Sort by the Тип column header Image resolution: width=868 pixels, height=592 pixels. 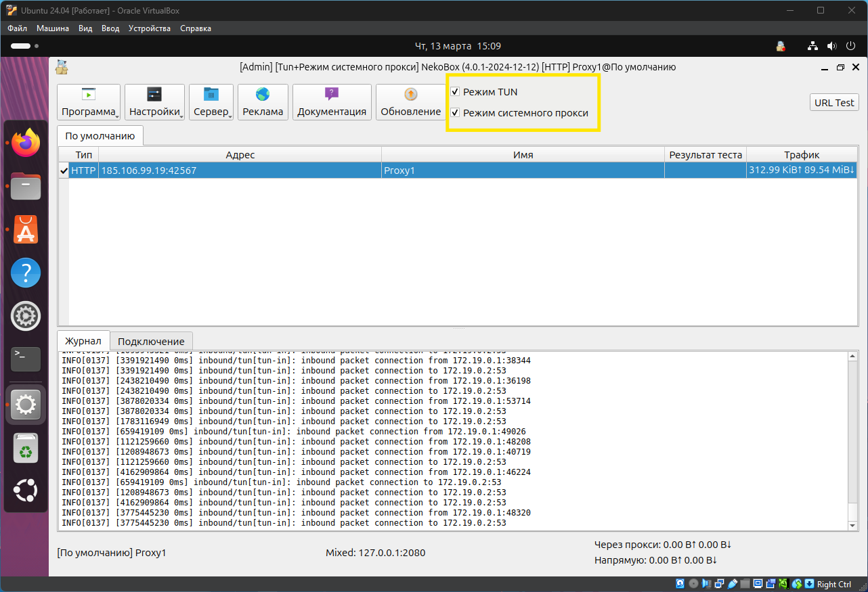tap(84, 155)
